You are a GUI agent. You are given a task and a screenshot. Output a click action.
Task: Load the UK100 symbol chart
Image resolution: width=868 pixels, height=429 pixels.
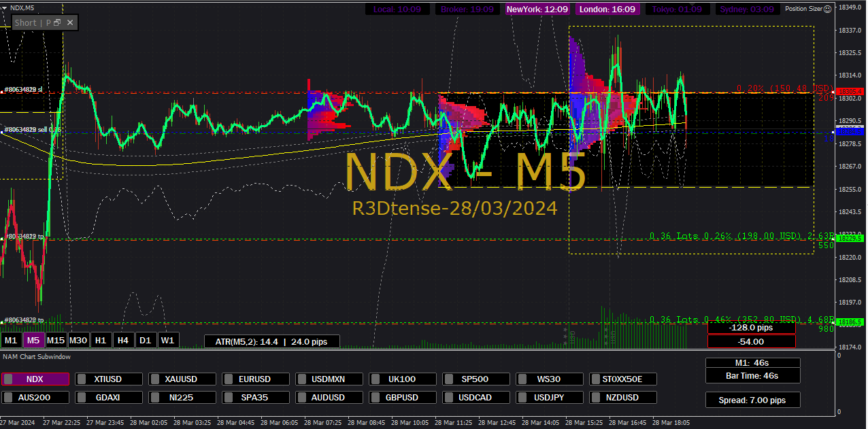coord(403,379)
